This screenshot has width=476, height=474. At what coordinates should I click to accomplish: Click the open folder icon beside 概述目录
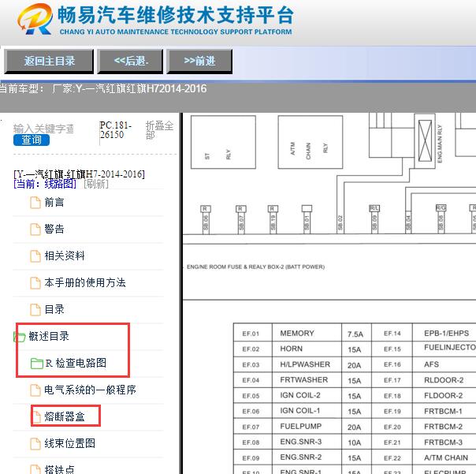coord(20,337)
